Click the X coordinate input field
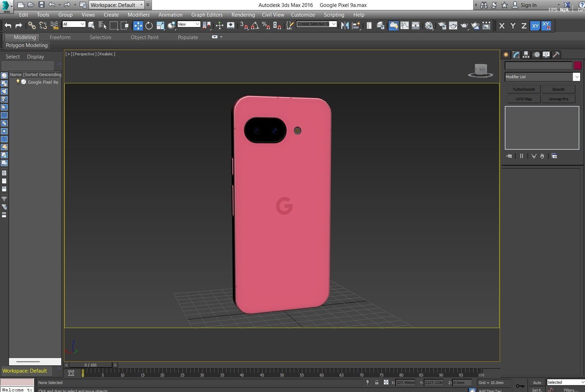 tap(405, 382)
